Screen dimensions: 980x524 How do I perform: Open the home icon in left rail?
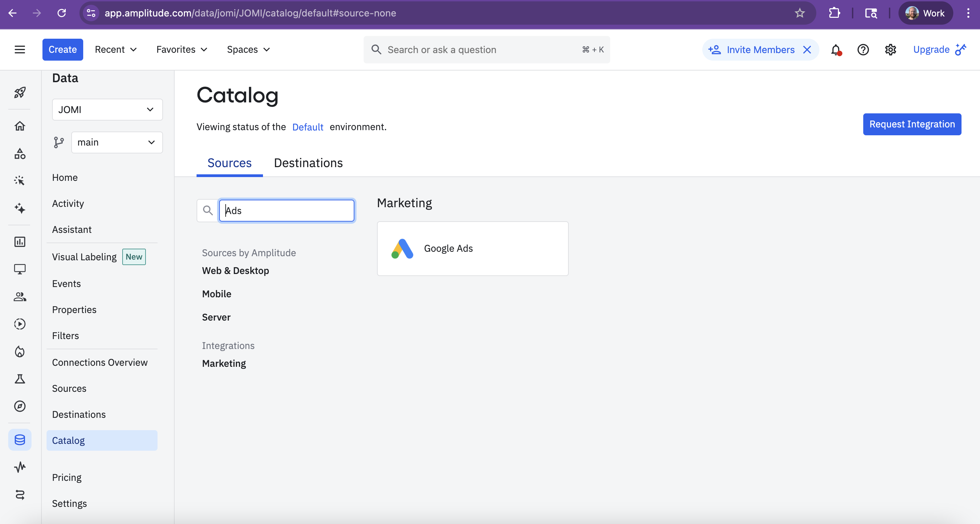[x=20, y=126]
